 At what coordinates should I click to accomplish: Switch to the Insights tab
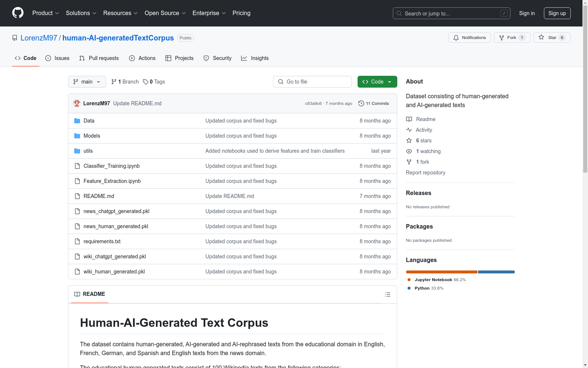pos(255,58)
